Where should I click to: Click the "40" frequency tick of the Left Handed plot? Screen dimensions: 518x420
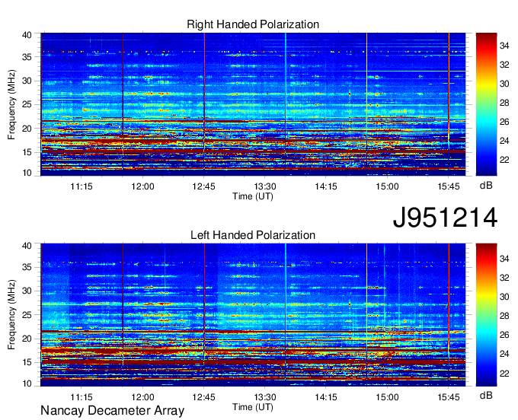pos(27,246)
